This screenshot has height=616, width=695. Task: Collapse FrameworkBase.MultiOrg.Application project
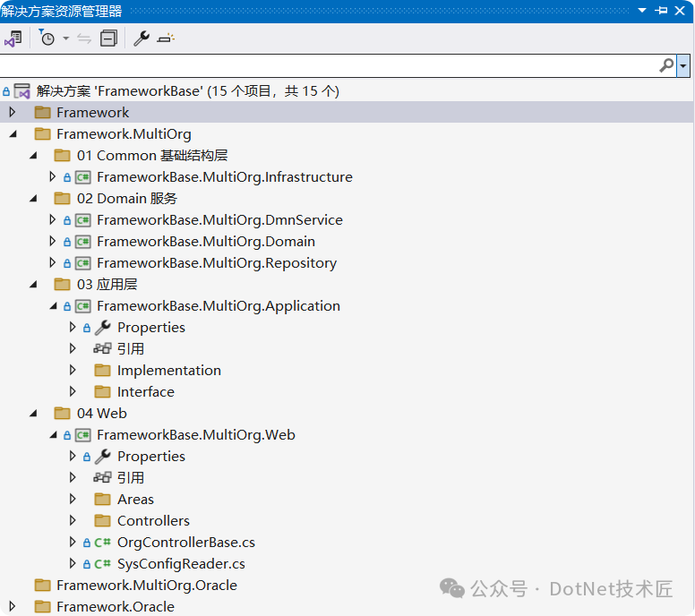53,306
